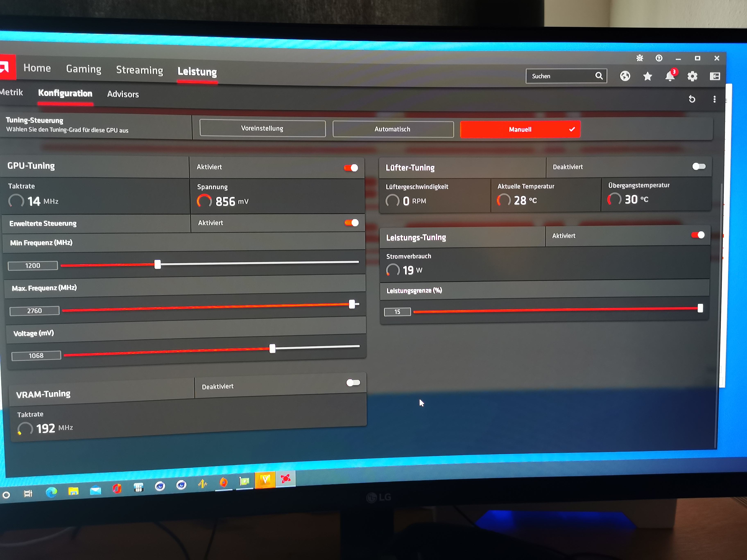This screenshot has width=747, height=560.
Task: Open the settings gear icon
Action: [692, 76]
